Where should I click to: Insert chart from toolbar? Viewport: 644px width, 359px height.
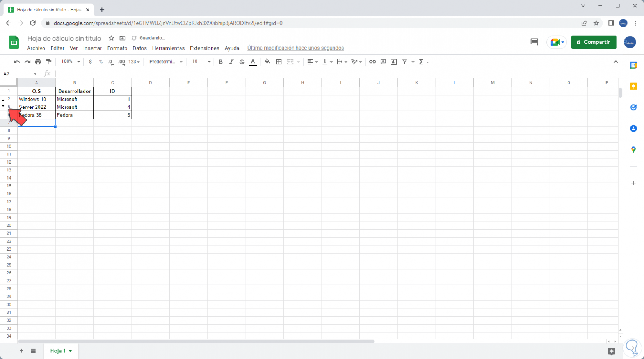pyautogui.click(x=394, y=62)
